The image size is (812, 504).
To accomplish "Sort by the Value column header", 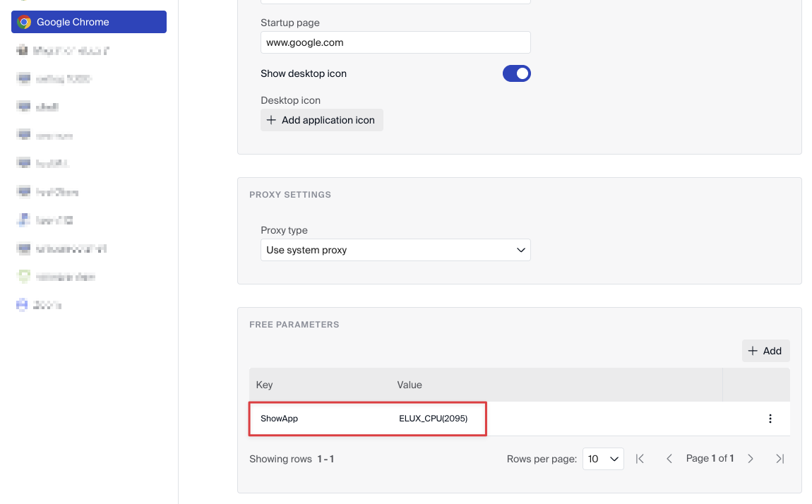I will [x=410, y=385].
